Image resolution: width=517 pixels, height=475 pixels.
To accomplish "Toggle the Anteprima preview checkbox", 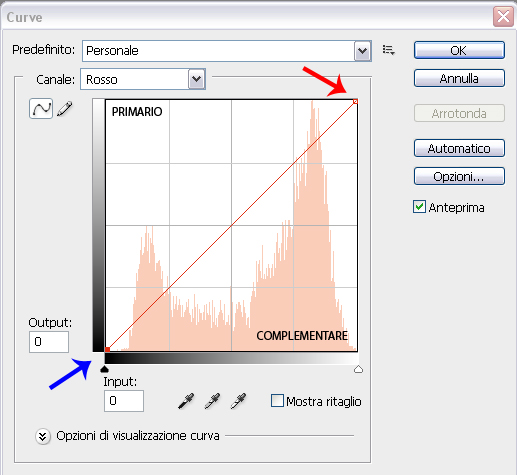I will (x=419, y=207).
